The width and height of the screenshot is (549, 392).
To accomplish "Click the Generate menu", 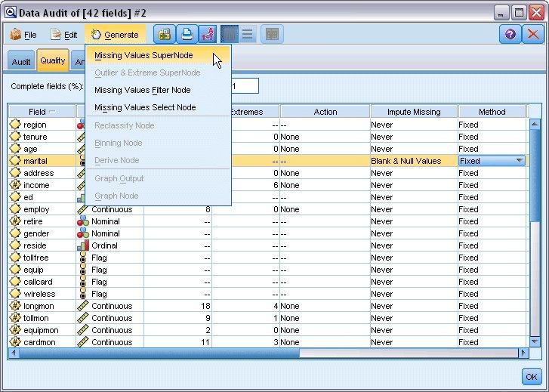I will click(x=115, y=35).
